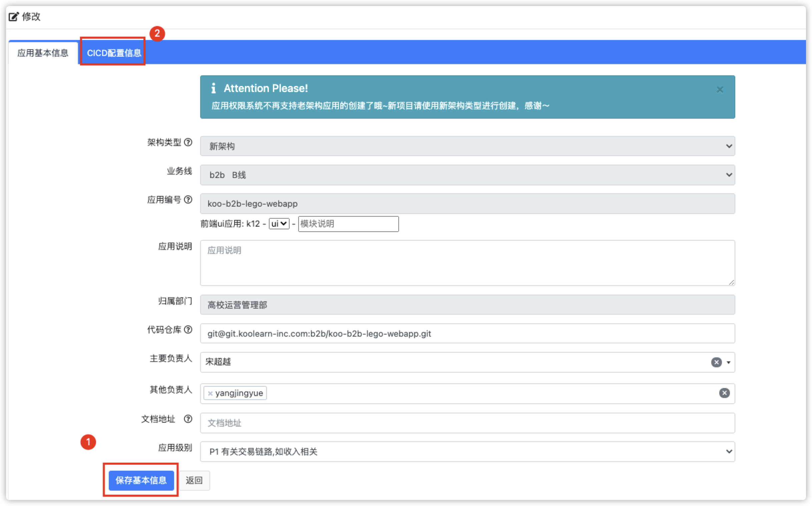
Task: Switch to the 应用基本信息 tab
Action: pyautogui.click(x=43, y=53)
